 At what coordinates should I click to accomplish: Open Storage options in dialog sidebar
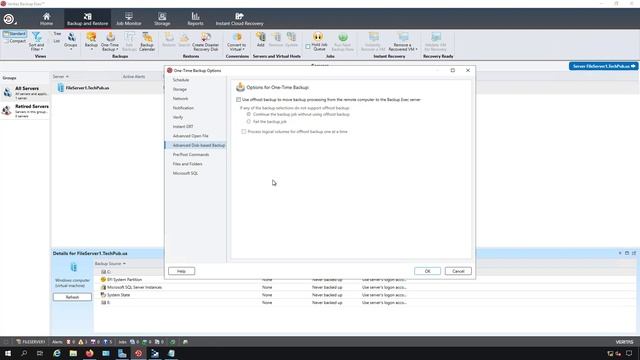[180, 89]
